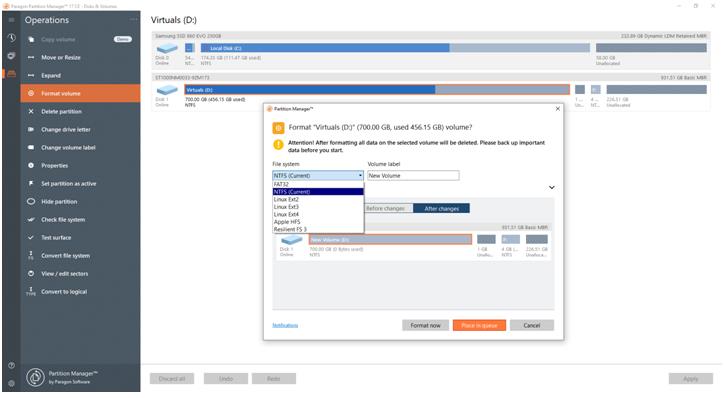This screenshot has height=398, width=724.
Task: Expand advanced options chevron in dialog
Action: [551, 187]
